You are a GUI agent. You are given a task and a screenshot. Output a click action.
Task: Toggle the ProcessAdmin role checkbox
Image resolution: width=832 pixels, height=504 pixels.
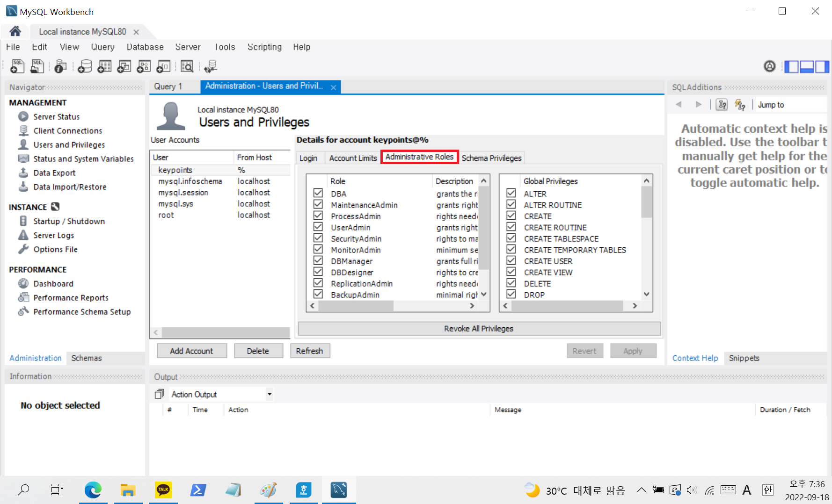318,216
